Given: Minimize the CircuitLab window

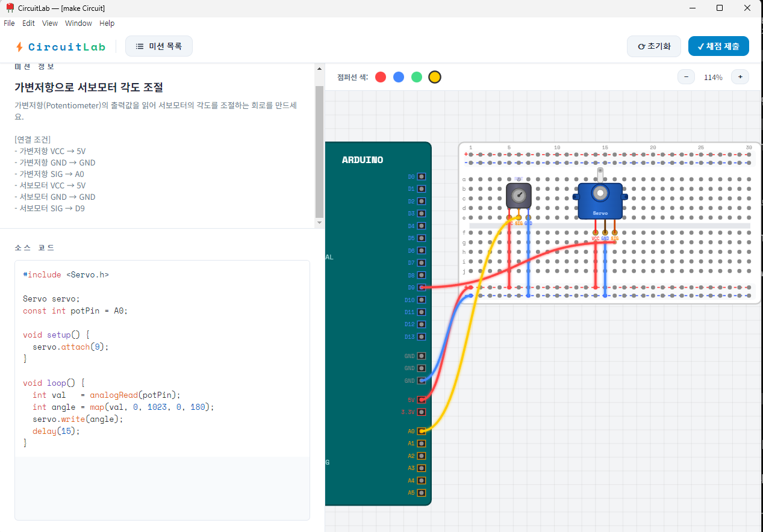Looking at the screenshot, I should coord(692,8).
